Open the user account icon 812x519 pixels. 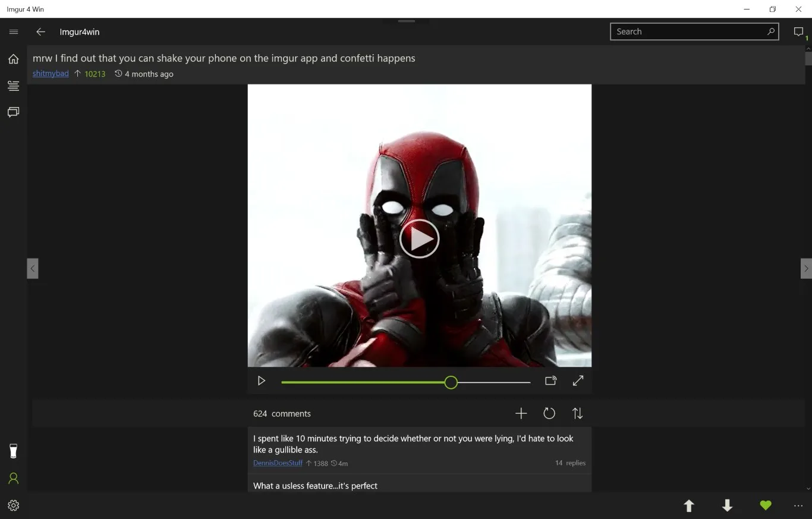14,479
